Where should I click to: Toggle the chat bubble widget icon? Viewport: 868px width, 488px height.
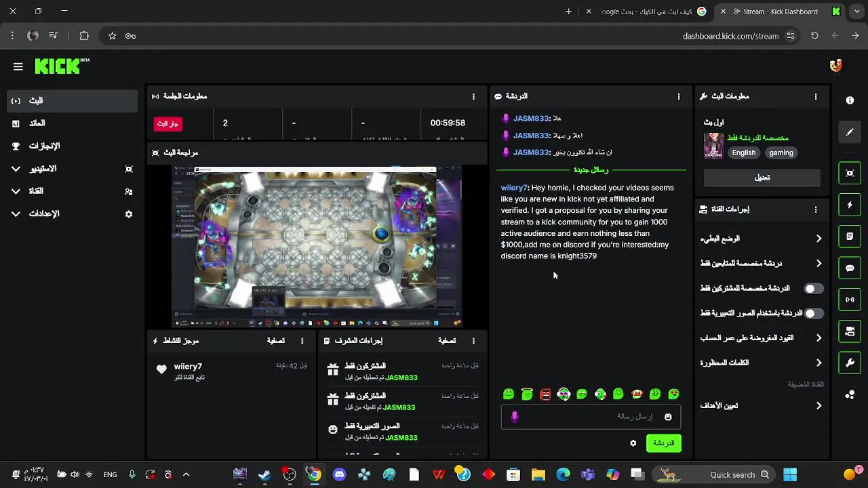click(850, 268)
